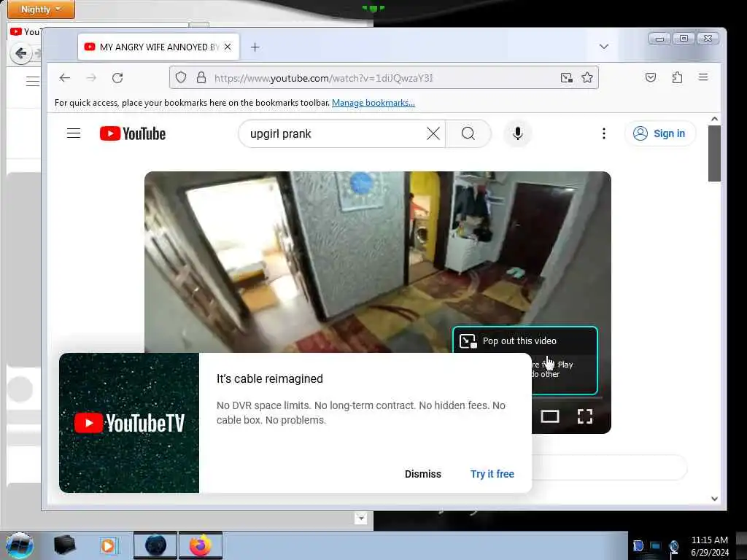The image size is (747, 560).
Task: Click the Sign in button
Action: pos(659,134)
